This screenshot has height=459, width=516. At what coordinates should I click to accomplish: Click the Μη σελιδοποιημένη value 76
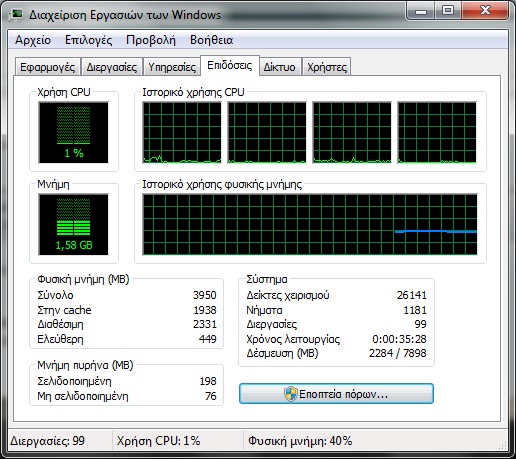pos(211,396)
